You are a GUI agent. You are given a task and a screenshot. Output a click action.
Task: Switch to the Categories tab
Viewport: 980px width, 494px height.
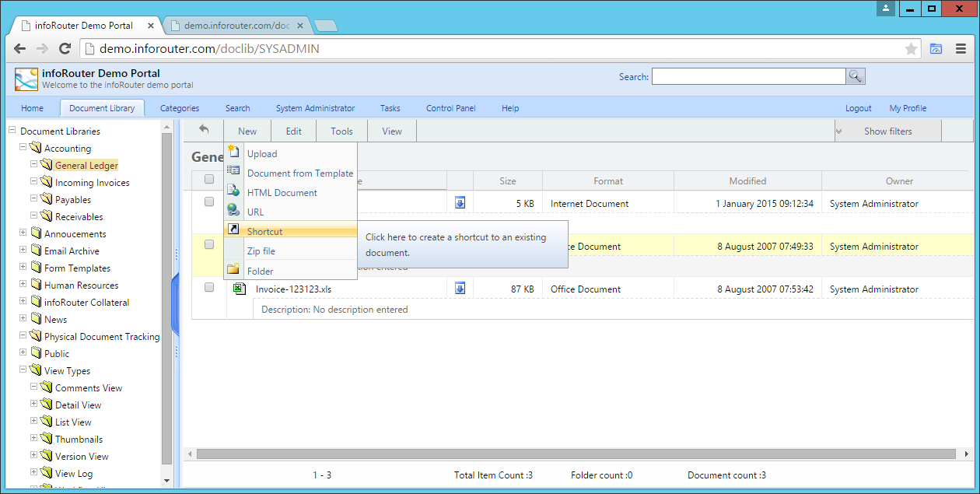(x=180, y=108)
